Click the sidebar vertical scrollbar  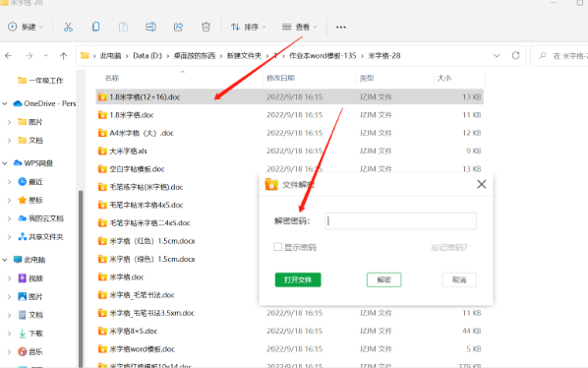click(x=81, y=278)
